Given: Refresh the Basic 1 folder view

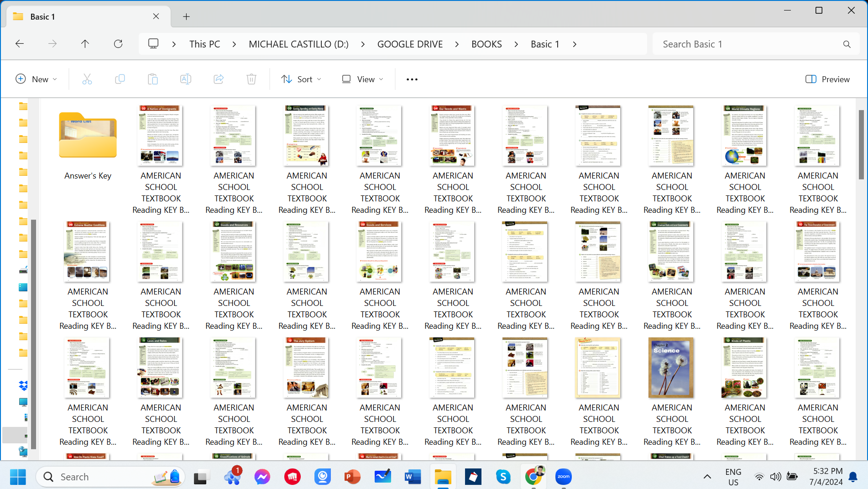Looking at the screenshot, I should [x=118, y=44].
